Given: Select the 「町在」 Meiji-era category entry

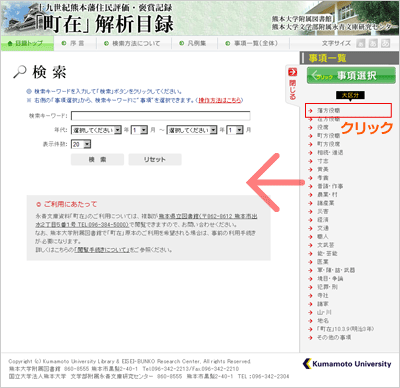Looking at the screenshot, I should coord(345,329).
